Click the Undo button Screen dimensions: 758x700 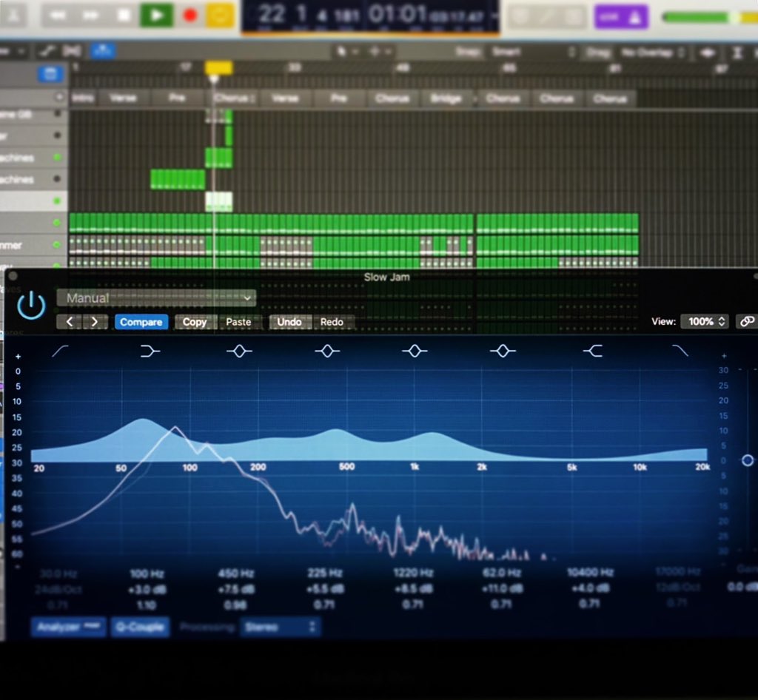click(x=289, y=322)
